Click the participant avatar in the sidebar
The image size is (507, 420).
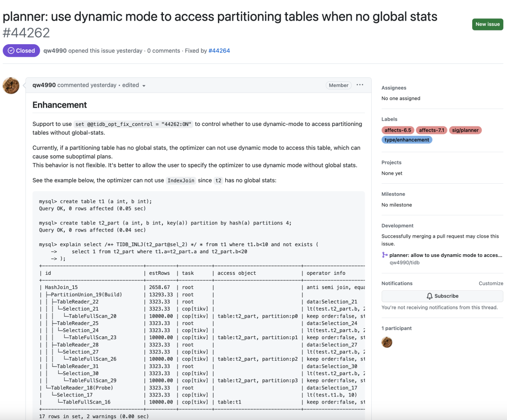[387, 342]
